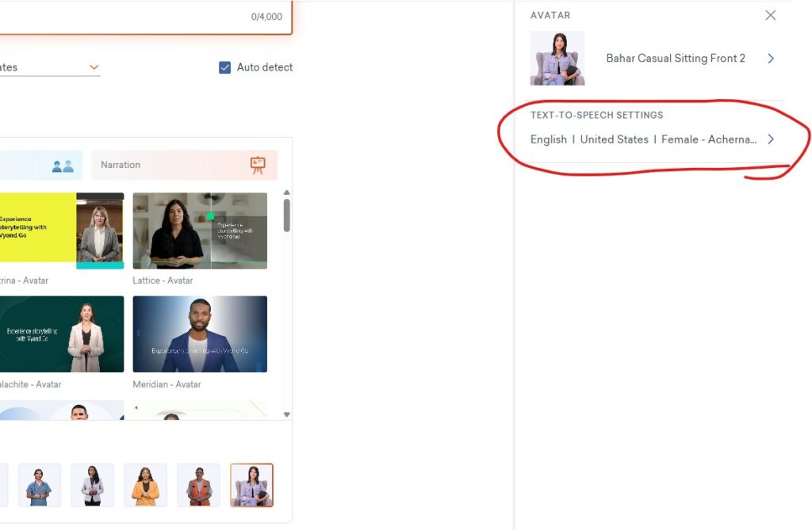Open the language dropdown arrow
Viewport: 812px width, 530px height.
(x=94, y=67)
